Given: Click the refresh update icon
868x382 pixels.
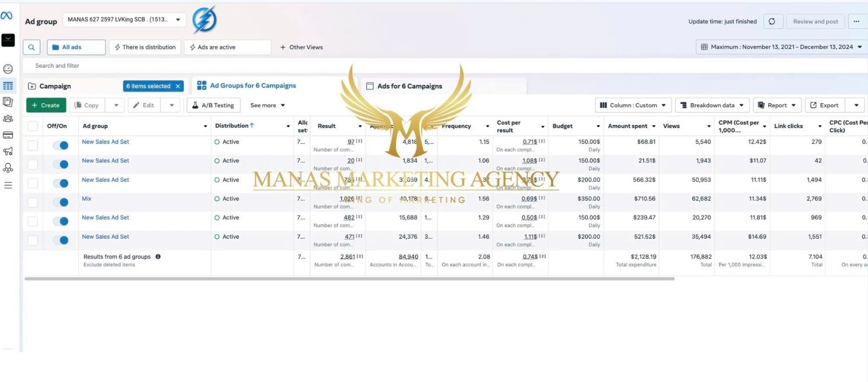Looking at the screenshot, I should coord(771,22).
